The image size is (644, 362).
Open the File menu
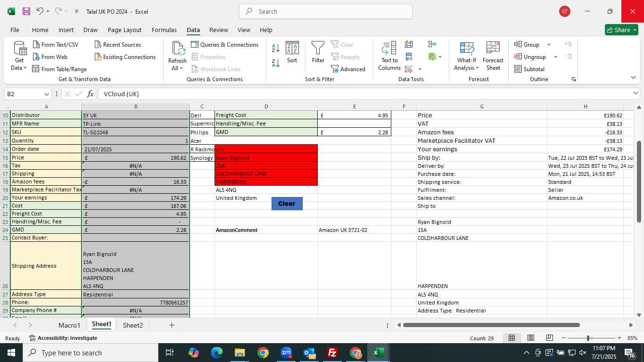point(15,30)
